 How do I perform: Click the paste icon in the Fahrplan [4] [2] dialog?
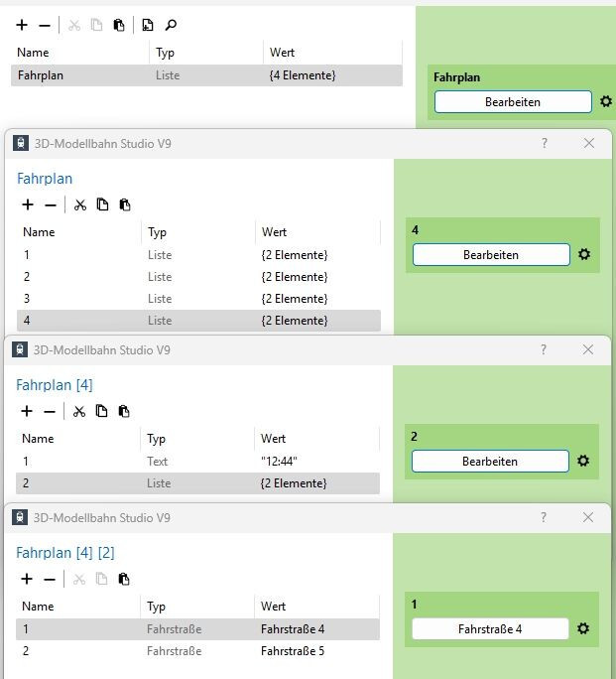click(x=124, y=579)
